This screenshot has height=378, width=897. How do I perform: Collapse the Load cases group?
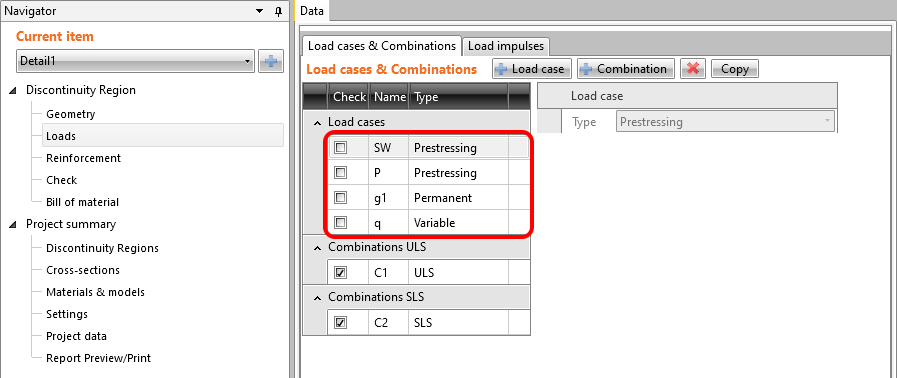[x=317, y=122]
